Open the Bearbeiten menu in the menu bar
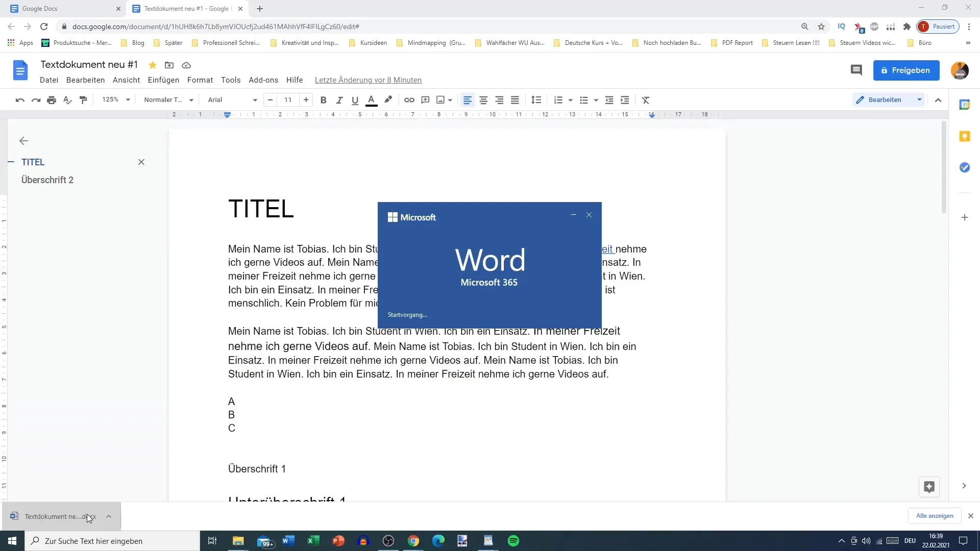 [x=85, y=80]
